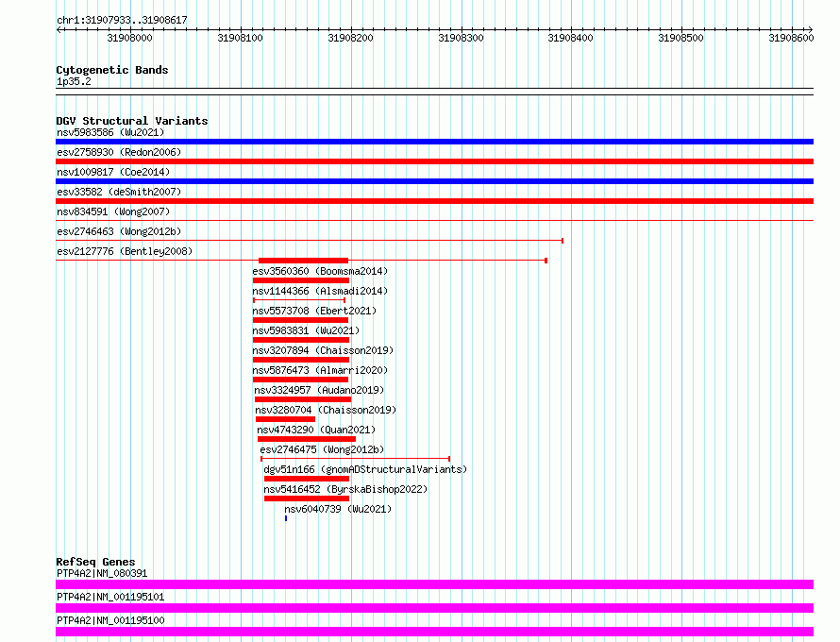The height and width of the screenshot is (642, 840).
Task: Select the esv2746475 thin span line
Action: (355, 459)
